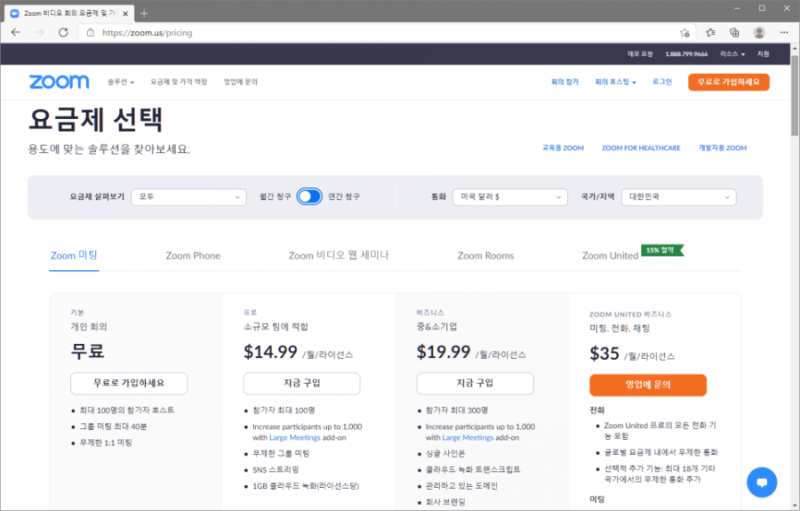Click the $19.99 price text

click(443, 351)
